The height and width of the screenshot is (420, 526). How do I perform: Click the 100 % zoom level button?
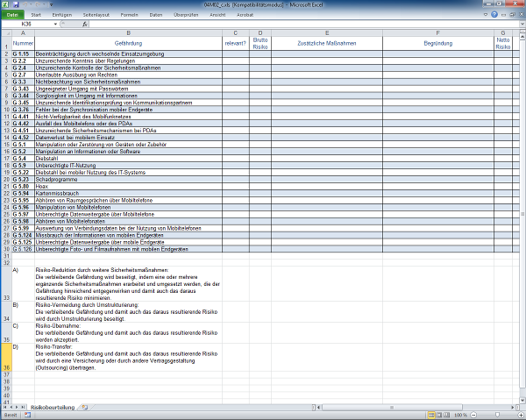click(459, 415)
